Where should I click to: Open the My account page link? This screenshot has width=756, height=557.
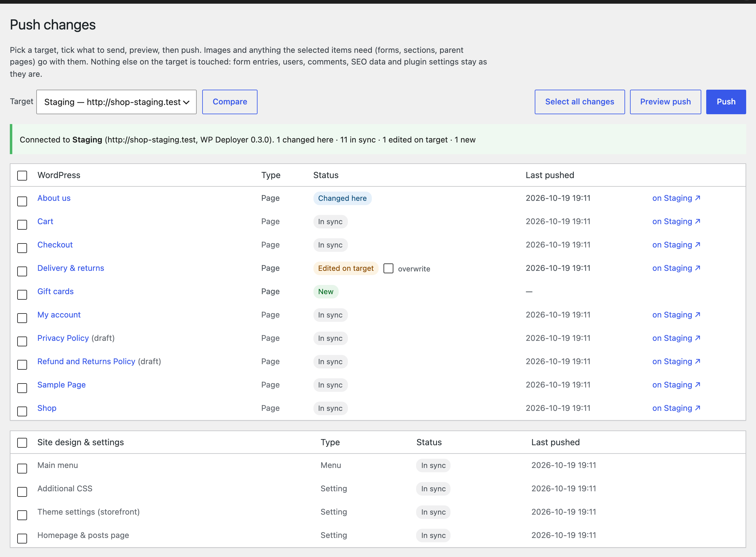coord(59,314)
